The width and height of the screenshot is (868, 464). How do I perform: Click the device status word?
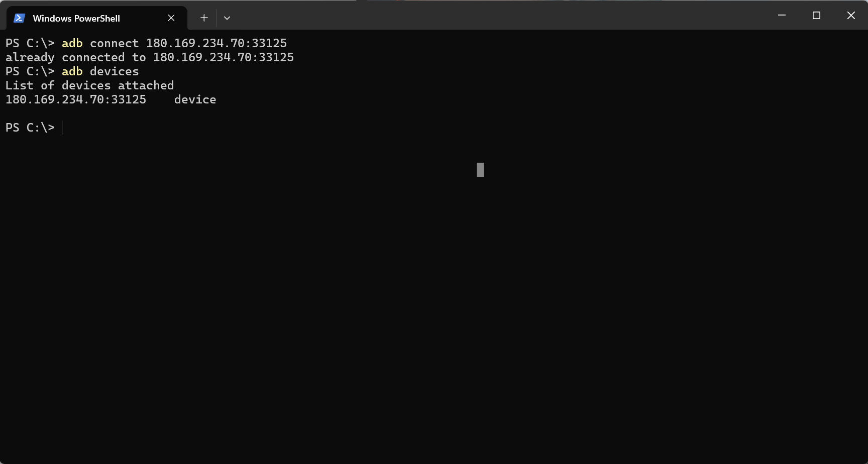195,99
